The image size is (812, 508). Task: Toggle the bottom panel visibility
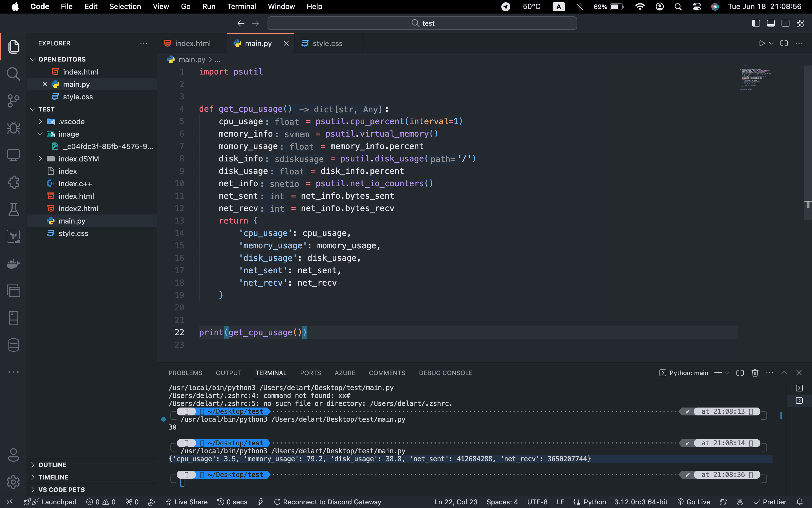point(771,23)
